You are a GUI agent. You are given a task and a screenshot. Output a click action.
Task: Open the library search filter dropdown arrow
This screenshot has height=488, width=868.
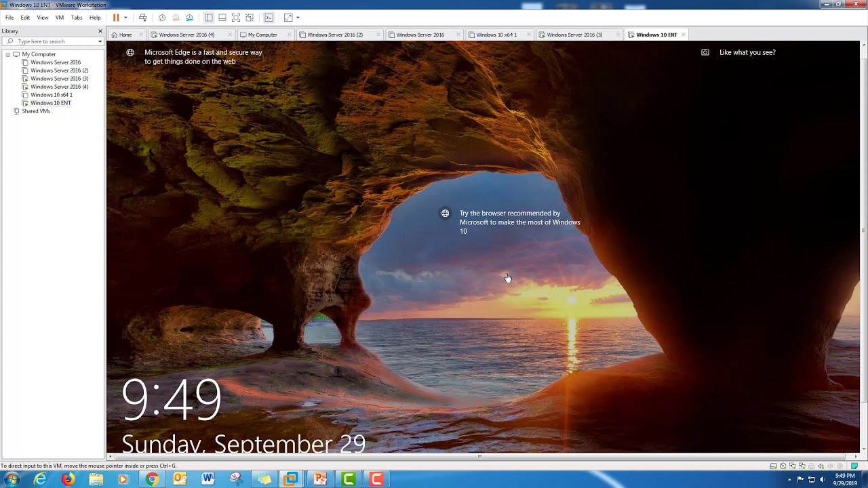(100, 41)
